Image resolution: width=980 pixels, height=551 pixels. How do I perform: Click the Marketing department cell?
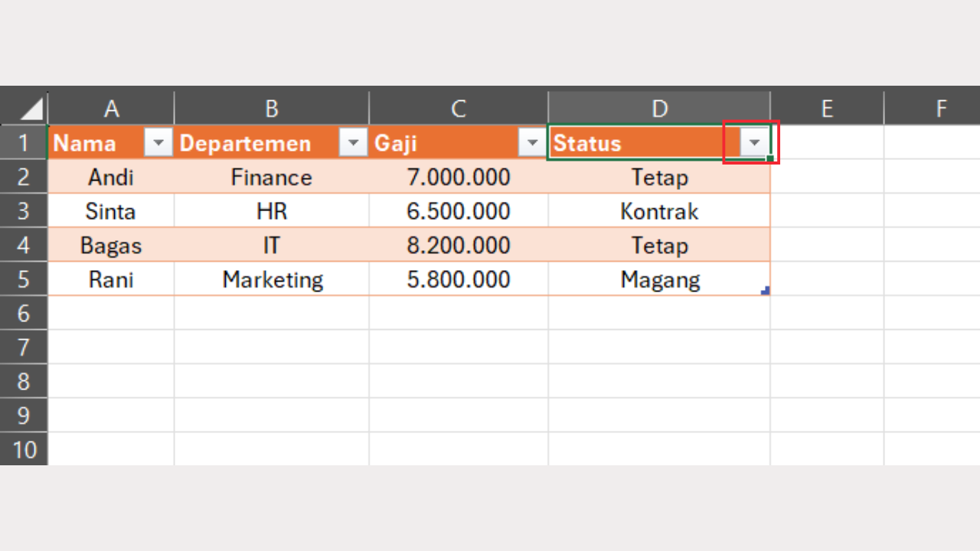point(272,279)
